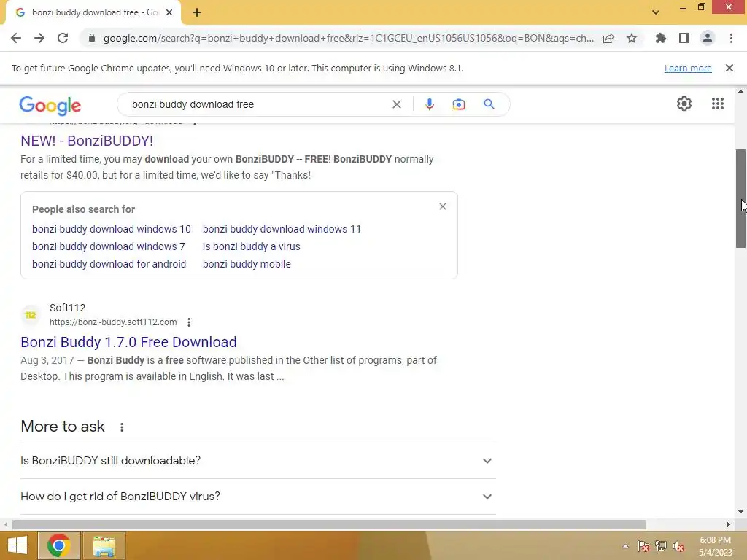The image size is (747, 560).
Task: Open the tab search chevron
Action: [x=656, y=12]
